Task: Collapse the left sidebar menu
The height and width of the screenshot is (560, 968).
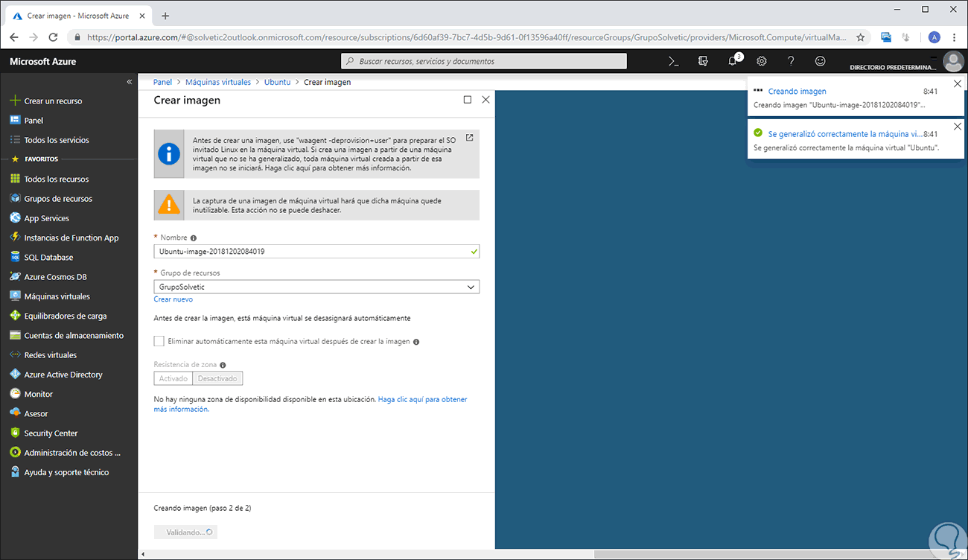Action: (130, 82)
